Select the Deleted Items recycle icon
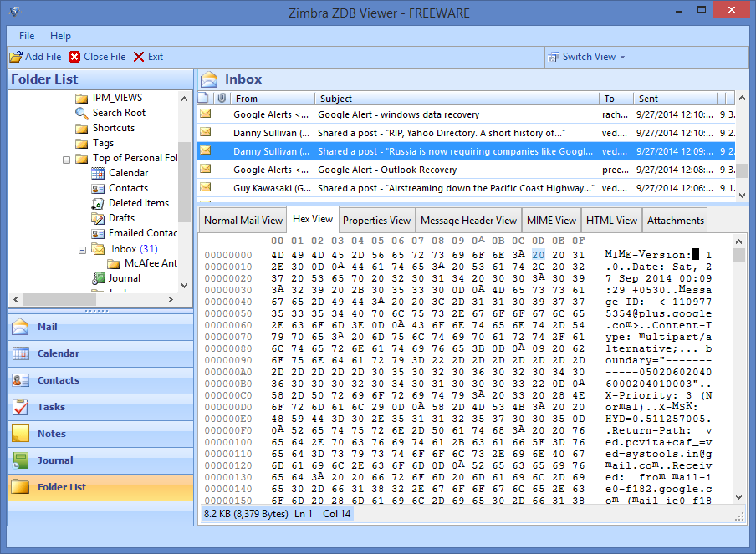The width and height of the screenshot is (756, 554). coord(98,203)
